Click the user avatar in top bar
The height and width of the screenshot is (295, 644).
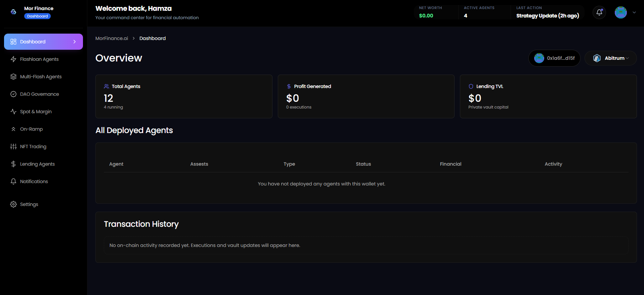point(620,12)
